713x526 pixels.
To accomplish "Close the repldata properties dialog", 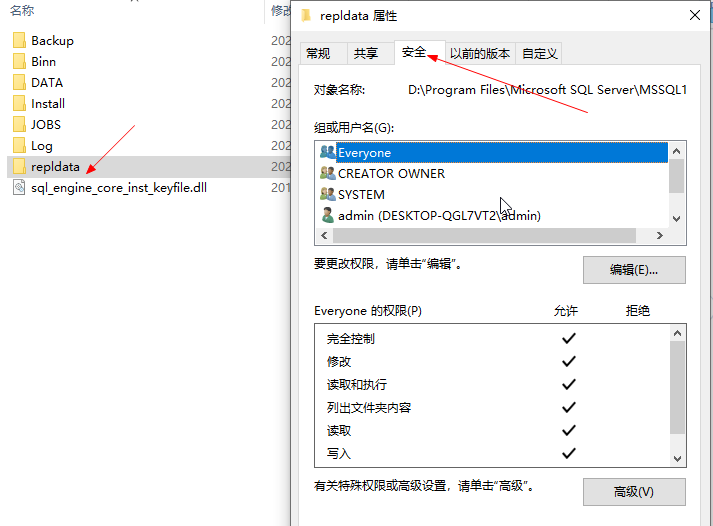I will pos(695,15).
